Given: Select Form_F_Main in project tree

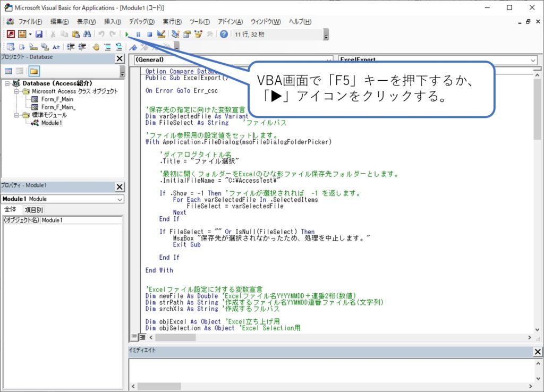Looking at the screenshot, I should [x=57, y=99].
